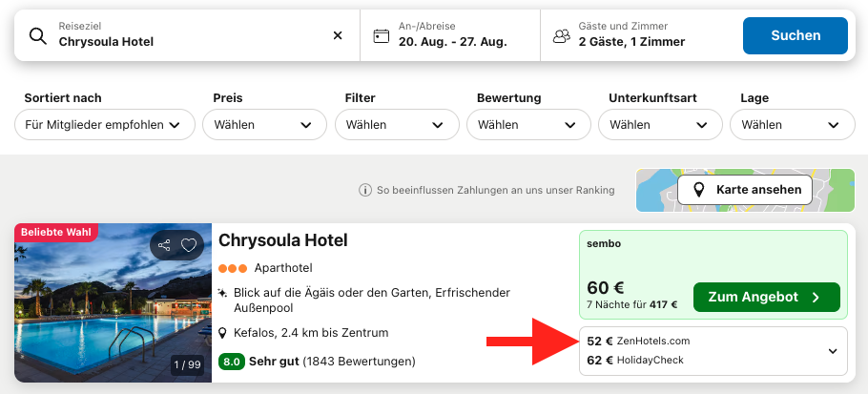Click the 8.0 rating badge

coord(232,362)
